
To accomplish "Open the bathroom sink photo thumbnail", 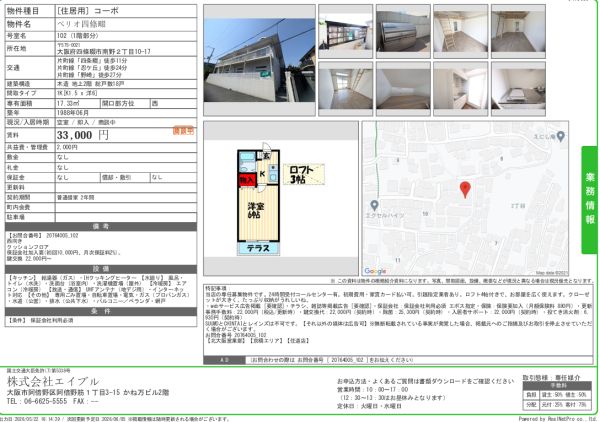I will tap(518, 89).
